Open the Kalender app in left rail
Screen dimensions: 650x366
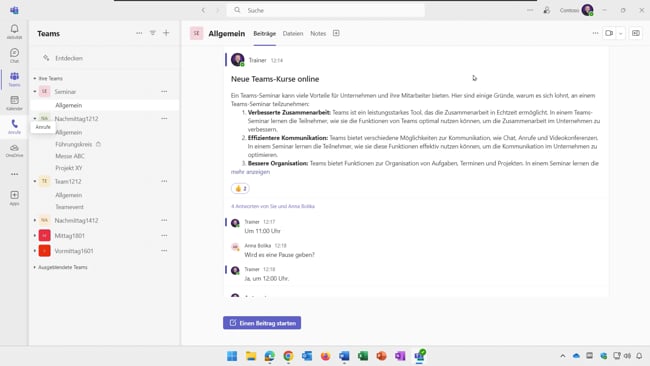15,103
